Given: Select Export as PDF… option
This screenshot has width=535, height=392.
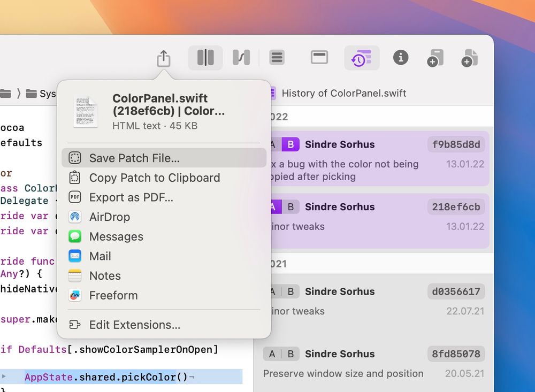Looking at the screenshot, I should [x=164, y=197].
